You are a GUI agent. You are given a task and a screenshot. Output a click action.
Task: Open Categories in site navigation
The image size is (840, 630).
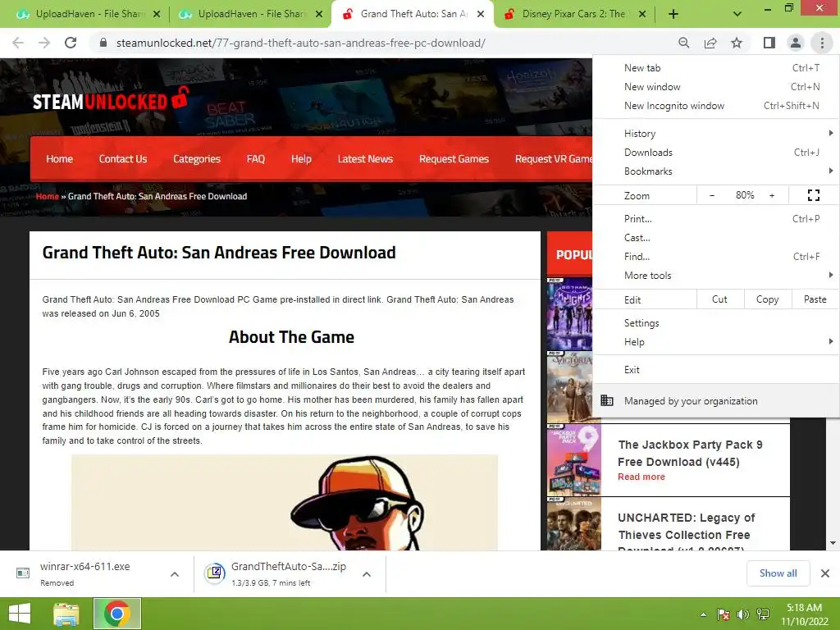[x=197, y=158]
